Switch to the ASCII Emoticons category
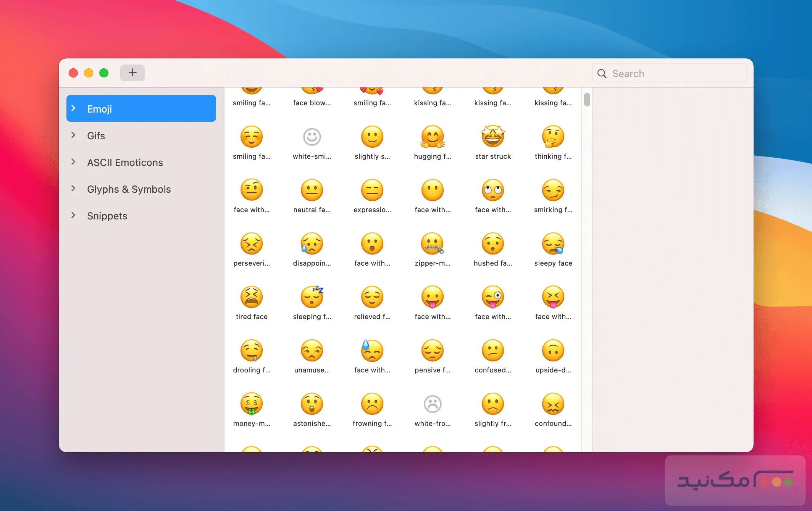Screen dimensions: 812x511 pyautogui.click(x=124, y=162)
